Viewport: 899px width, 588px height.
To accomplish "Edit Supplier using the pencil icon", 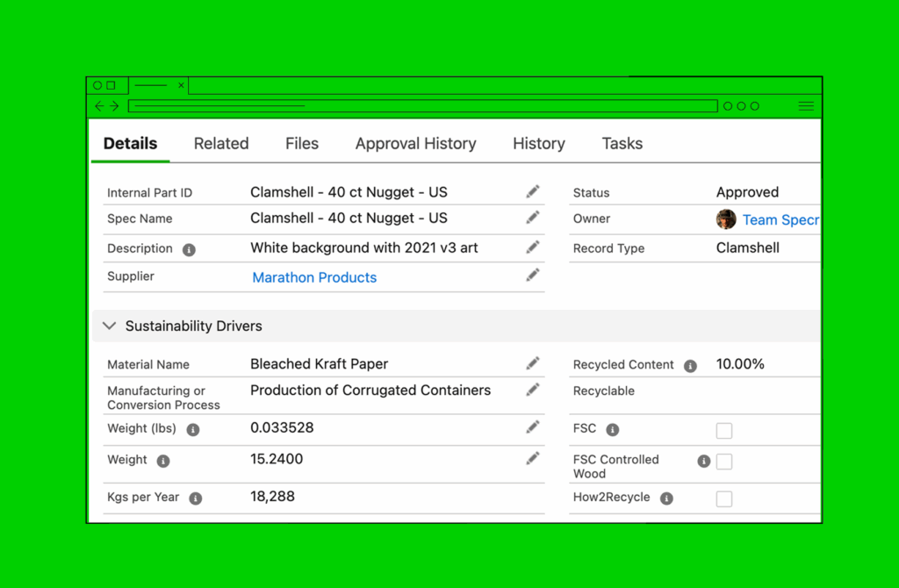I will coord(533,276).
